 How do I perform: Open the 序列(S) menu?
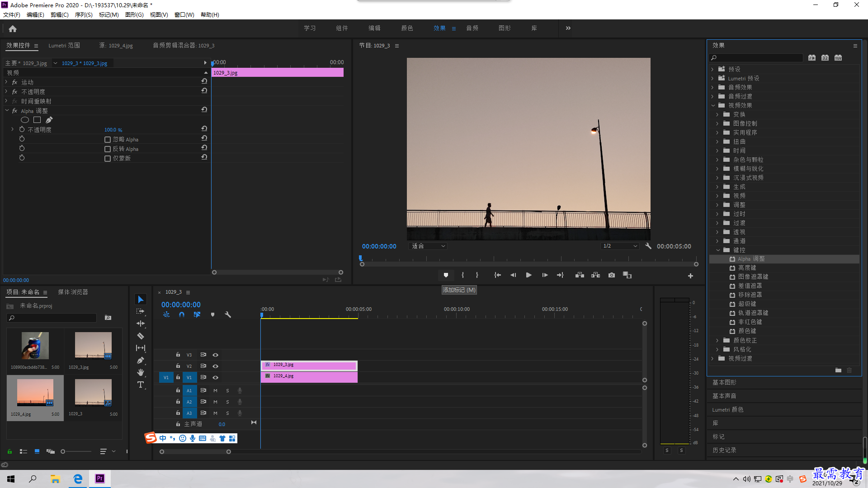(84, 15)
